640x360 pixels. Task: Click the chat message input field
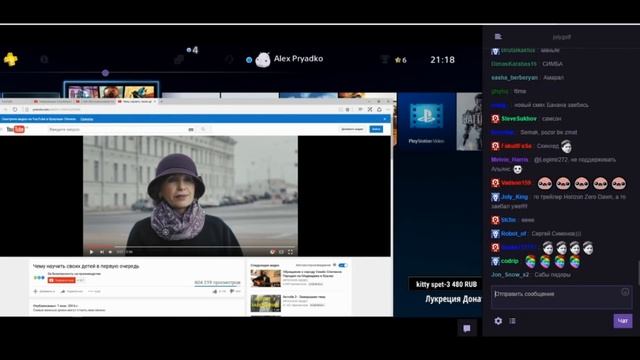(x=562, y=297)
